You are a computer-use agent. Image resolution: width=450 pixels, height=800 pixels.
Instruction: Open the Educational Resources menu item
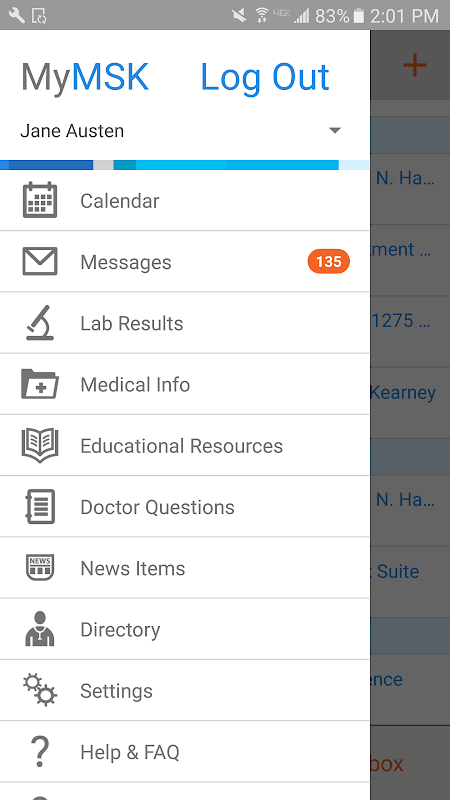click(185, 445)
